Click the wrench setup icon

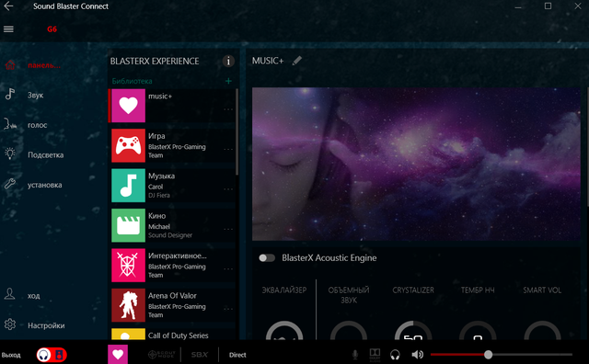10,184
